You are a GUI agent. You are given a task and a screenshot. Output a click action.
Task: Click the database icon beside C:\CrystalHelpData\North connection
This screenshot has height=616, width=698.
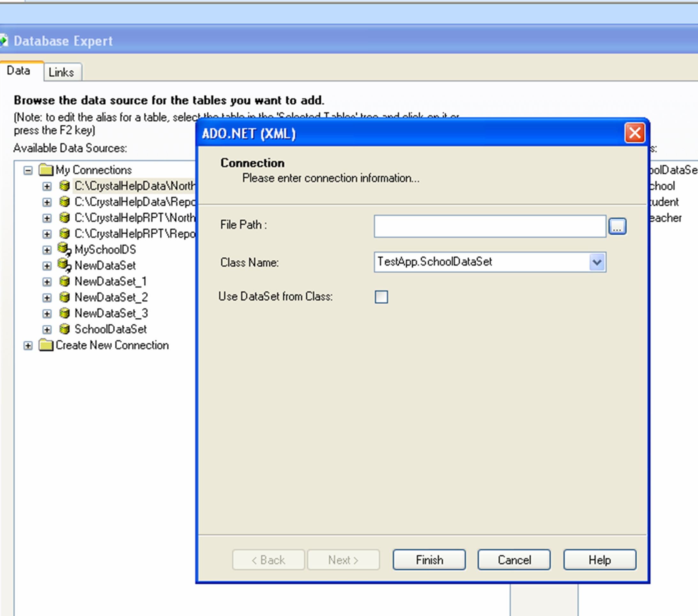(65, 186)
